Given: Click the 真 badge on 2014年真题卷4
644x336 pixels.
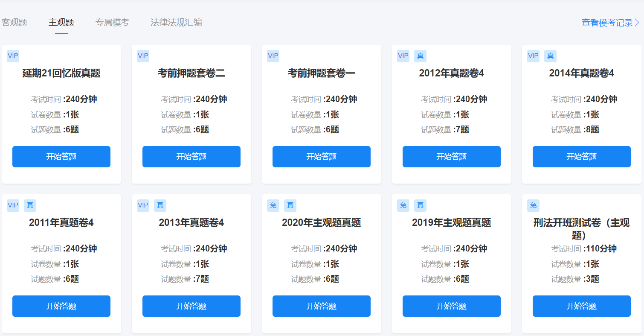Looking at the screenshot, I should click(x=550, y=56).
